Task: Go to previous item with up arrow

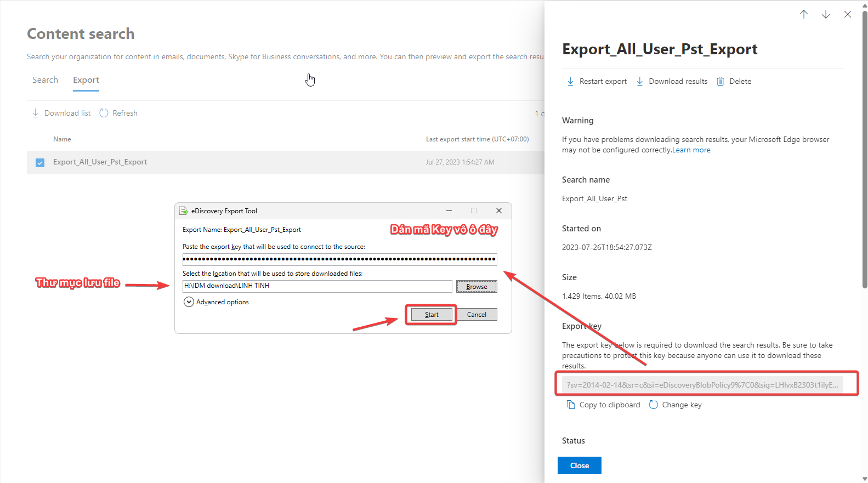Action: [x=804, y=14]
